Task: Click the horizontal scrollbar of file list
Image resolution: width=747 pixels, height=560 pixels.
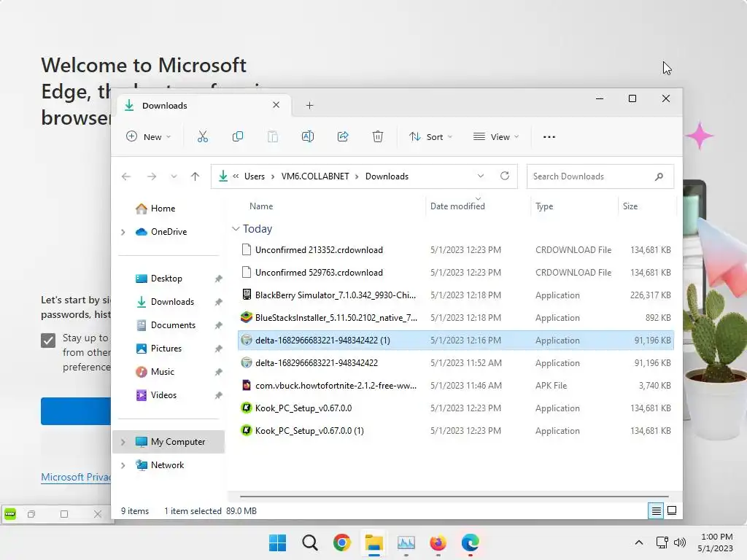Action: [454, 496]
